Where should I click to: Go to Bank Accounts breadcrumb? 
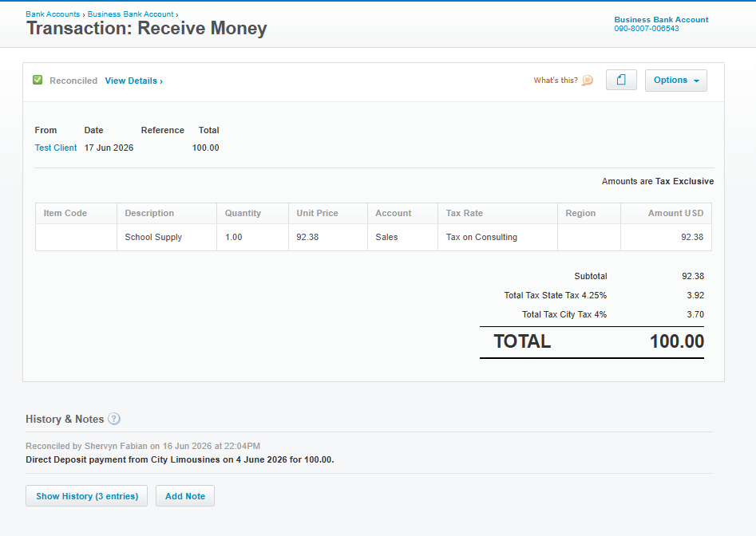(x=53, y=14)
